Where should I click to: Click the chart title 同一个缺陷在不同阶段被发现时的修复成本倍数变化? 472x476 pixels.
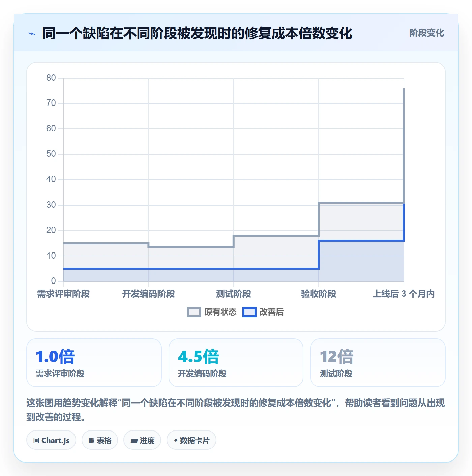pyautogui.click(x=197, y=33)
